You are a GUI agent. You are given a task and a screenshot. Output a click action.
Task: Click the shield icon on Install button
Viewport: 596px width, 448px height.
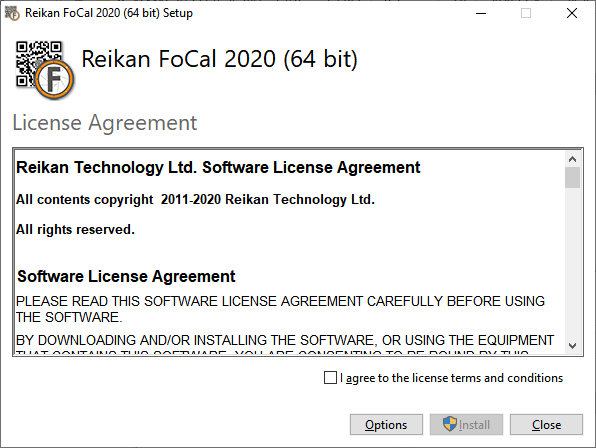click(x=450, y=424)
